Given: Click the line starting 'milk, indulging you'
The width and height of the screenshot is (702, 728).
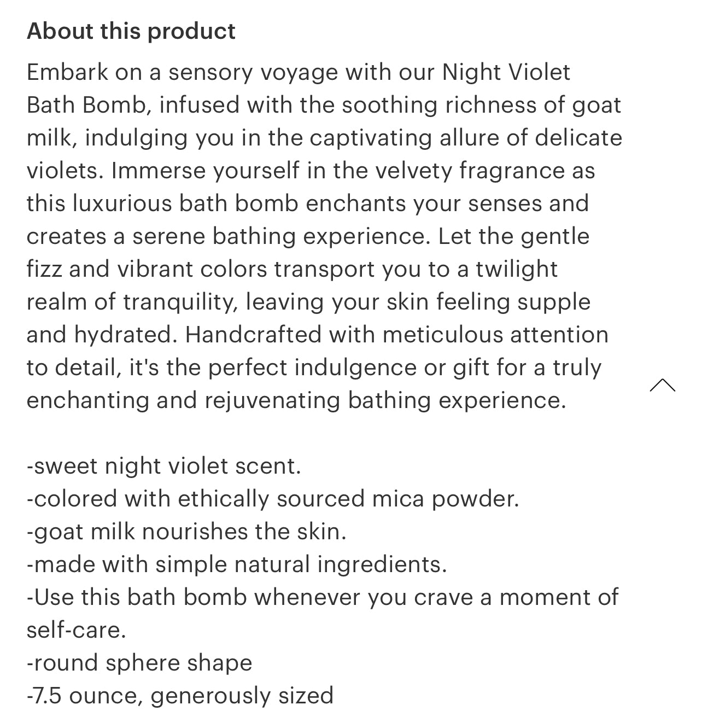Looking at the screenshot, I should pos(324,138).
